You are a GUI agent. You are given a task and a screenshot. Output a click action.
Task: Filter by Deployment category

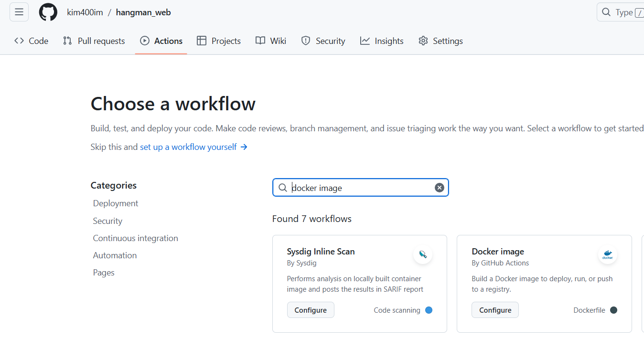point(116,203)
